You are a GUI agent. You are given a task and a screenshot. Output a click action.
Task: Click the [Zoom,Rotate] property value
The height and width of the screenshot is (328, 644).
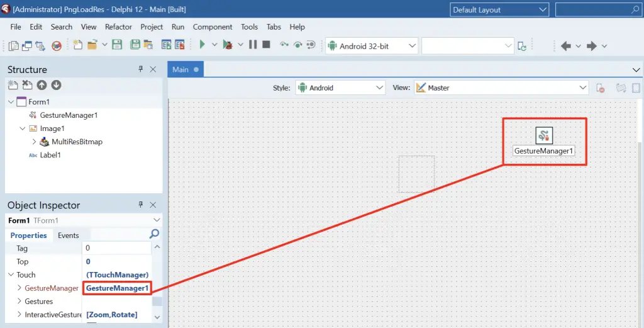[112, 314]
